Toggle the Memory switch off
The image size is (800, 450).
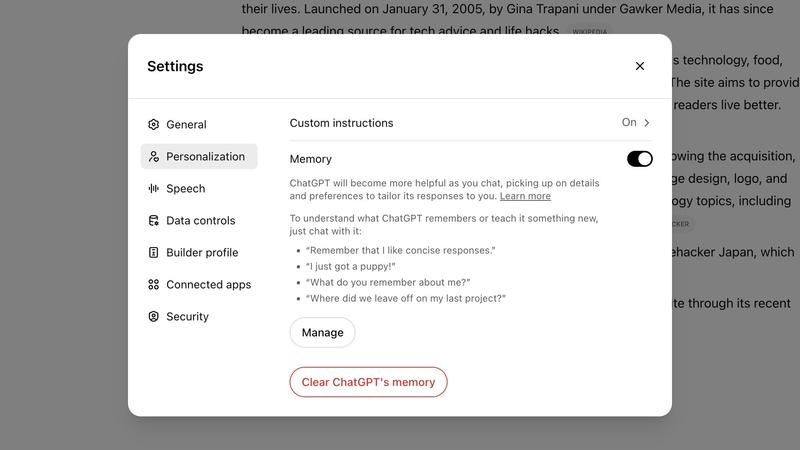(639, 159)
